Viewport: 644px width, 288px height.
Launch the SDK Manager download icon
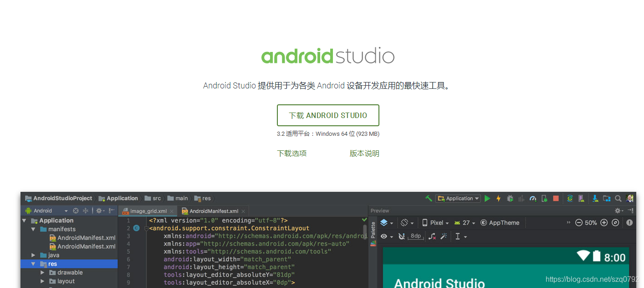(595, 198)
